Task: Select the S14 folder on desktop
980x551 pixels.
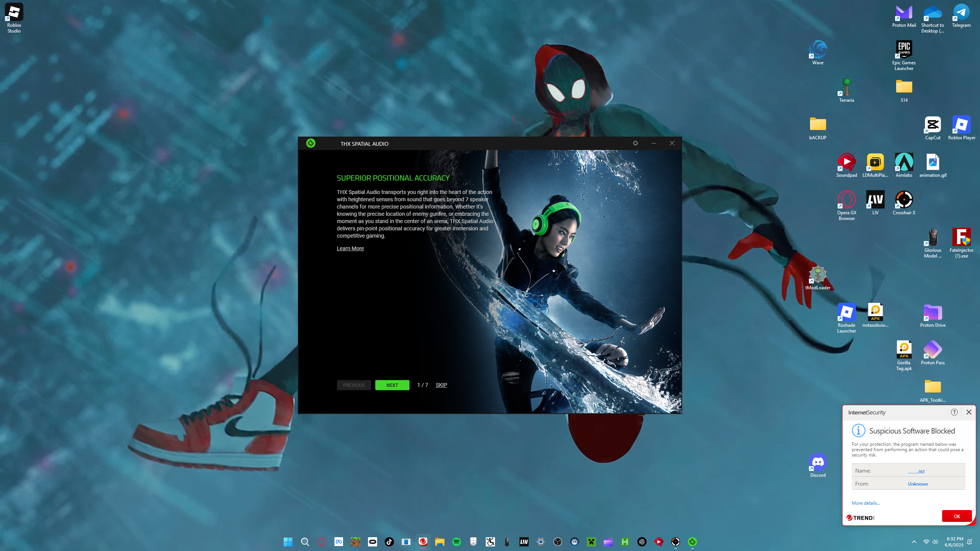Action: 904,90
